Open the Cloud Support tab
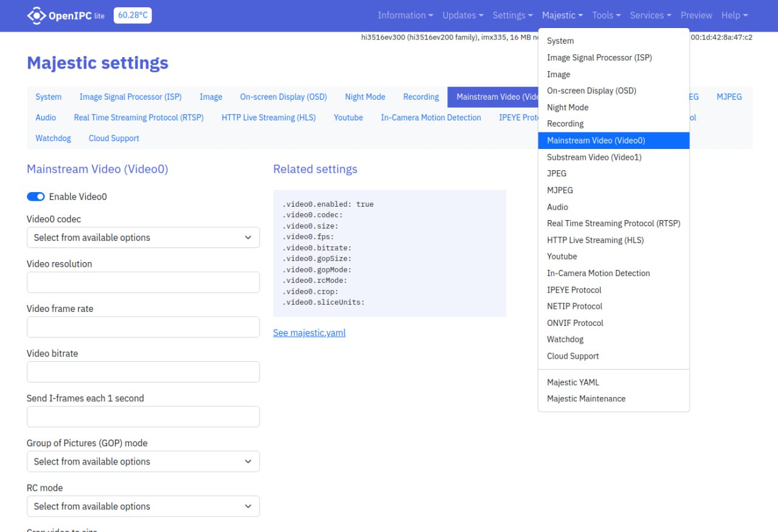Viewport: 778px width, 532px height. (x=114, y=138)
